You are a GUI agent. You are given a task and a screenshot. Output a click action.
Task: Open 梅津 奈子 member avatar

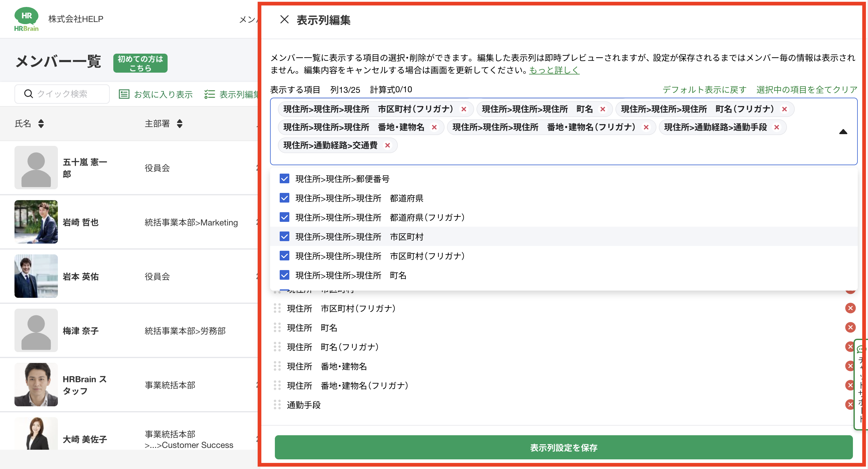tap(36, 330)
